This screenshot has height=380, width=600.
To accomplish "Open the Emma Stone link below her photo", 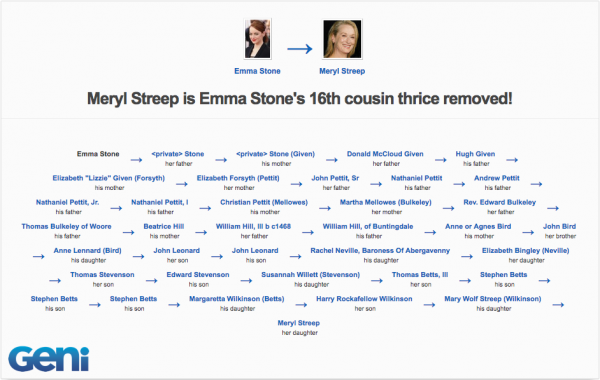I will [x=257, y=71].
